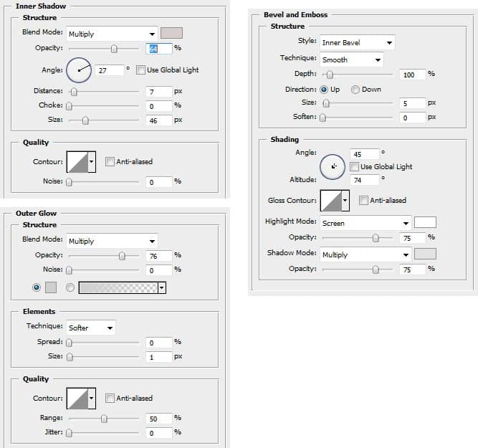Viewport: 478px width, 448px height.
Task: Click the Inner Shadow Noise slider handle
Action: [x=70, y=182]
